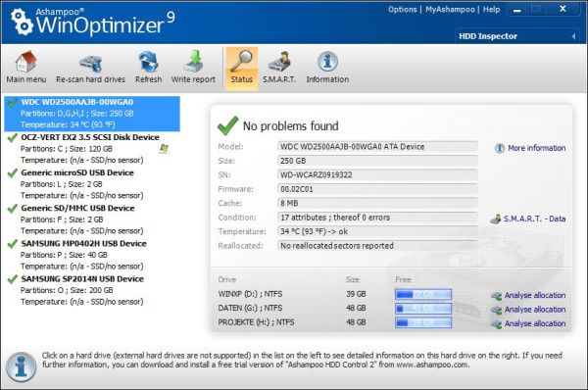Click the 'Partitions: O ; Size: 200 GB' line

pyautogui.click(x=67, y=290)
